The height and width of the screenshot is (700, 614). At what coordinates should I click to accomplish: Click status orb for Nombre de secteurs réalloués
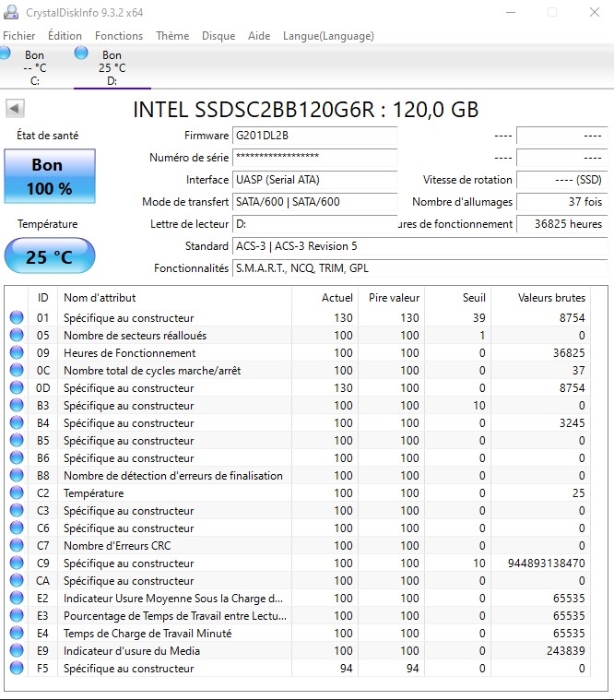(x=17, y=336)
